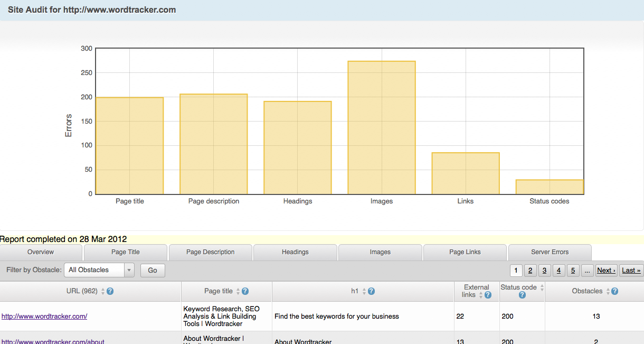Switch to the Overview tab
The width and height of the screenshot is (644, 344).
pos(41,252)
